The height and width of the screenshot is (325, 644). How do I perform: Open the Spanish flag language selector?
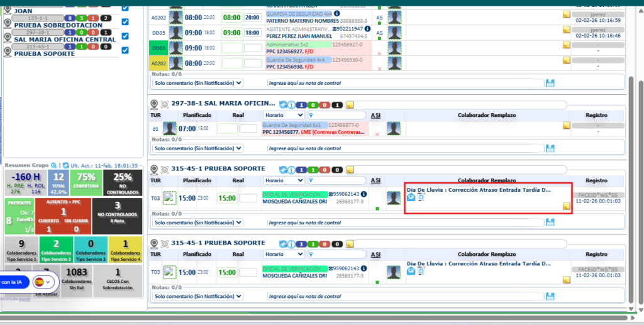43,282
